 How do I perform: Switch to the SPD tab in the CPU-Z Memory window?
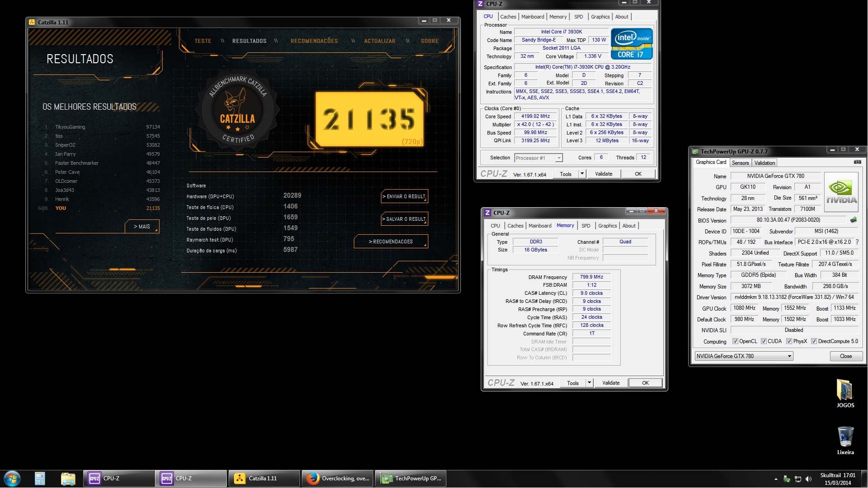point(586,226)
